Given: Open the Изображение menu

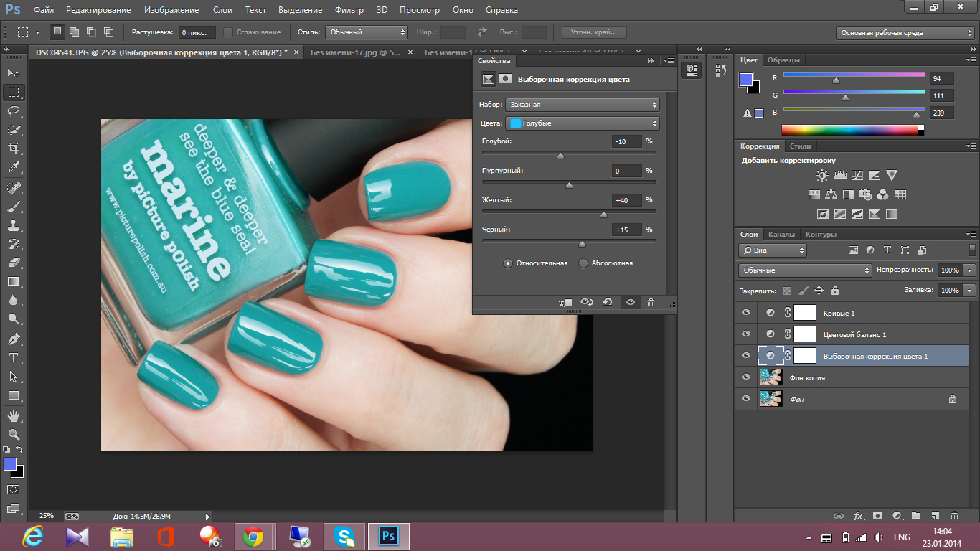Looking at the screenshot, I should point(171,10).
